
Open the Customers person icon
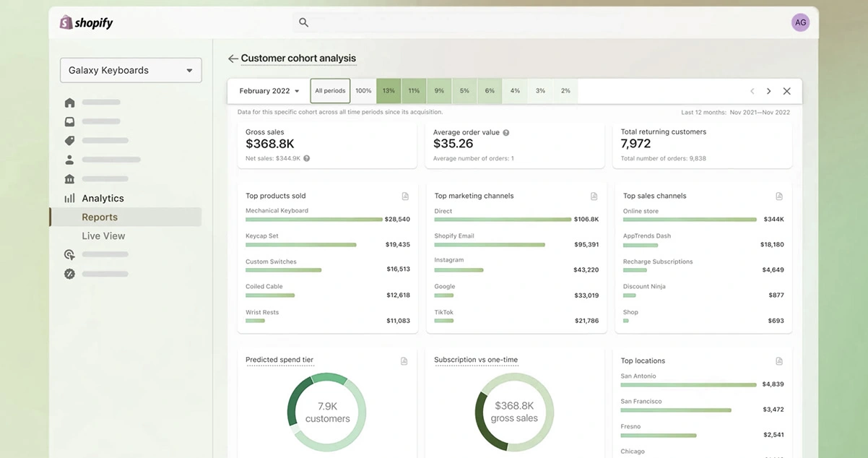pyautogui.click(x=69, y=160)
